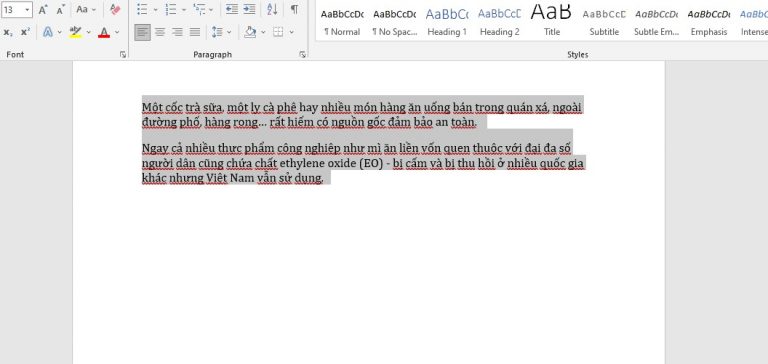768x364 pixels.
Task: Decrease the paragraph indent
Action: click(232, 9)
